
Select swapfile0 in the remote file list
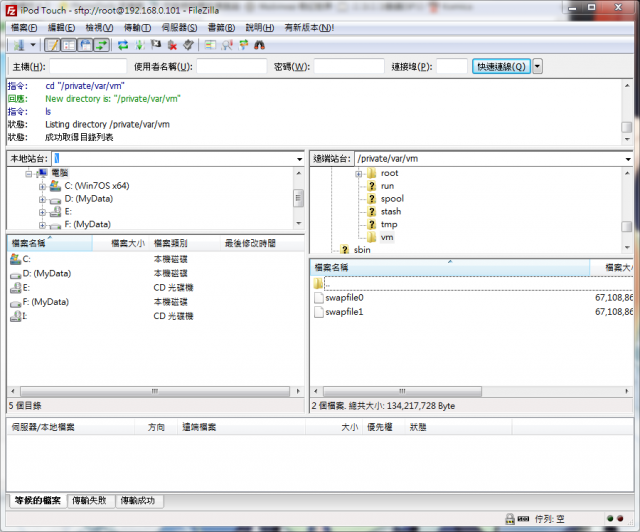344,298
